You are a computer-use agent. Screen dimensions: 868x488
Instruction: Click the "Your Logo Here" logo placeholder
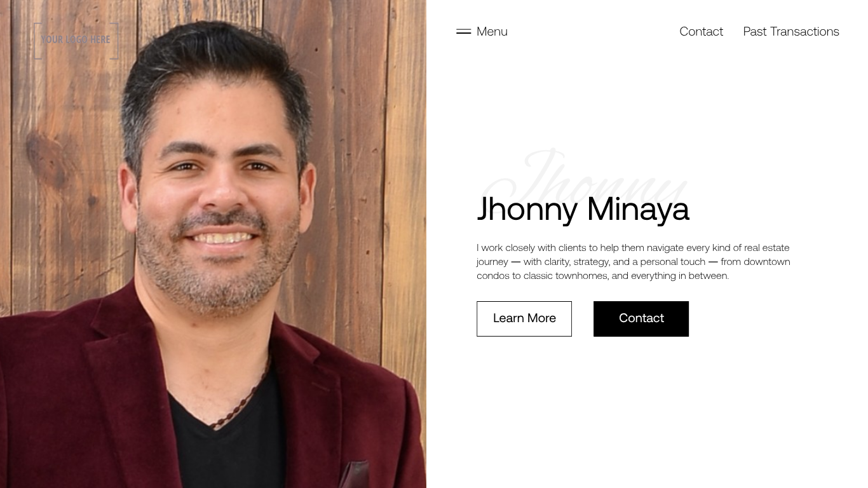76,41
